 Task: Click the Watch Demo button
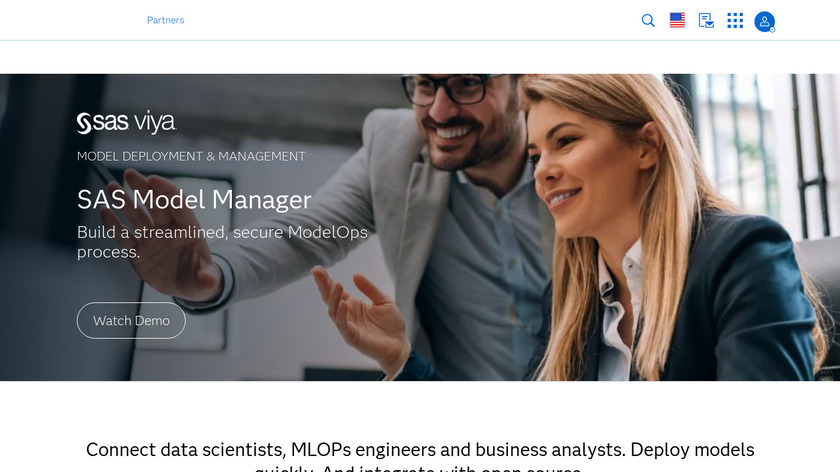click(x=131, y=320)
